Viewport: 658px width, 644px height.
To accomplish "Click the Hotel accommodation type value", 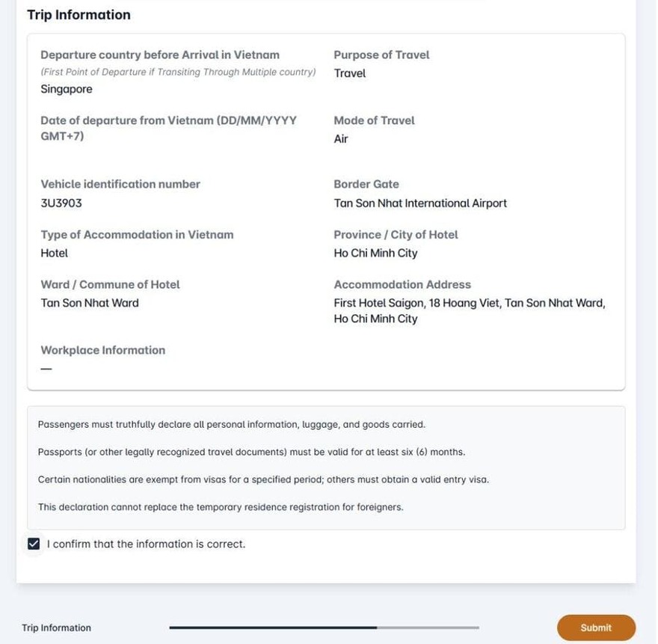I will point(54,253).
